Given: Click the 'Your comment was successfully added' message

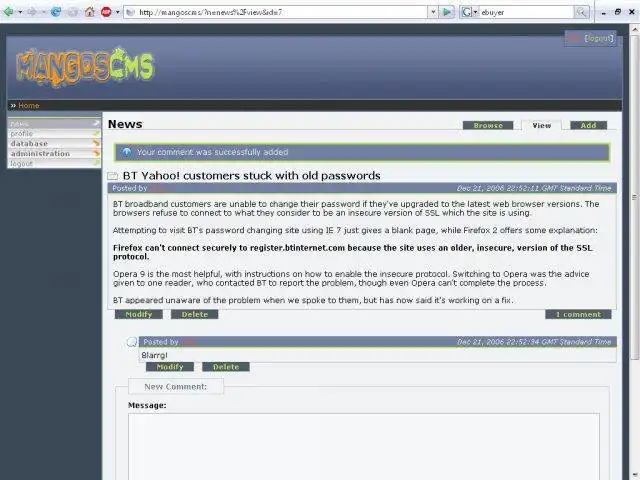Looking at the screenshot, I should coord(212,152).
